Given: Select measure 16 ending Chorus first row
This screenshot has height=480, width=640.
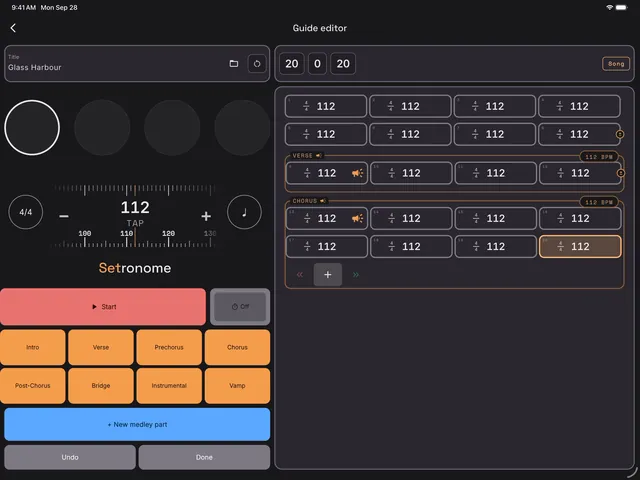Looking at the screenshot, I should (x=580, y=218).
